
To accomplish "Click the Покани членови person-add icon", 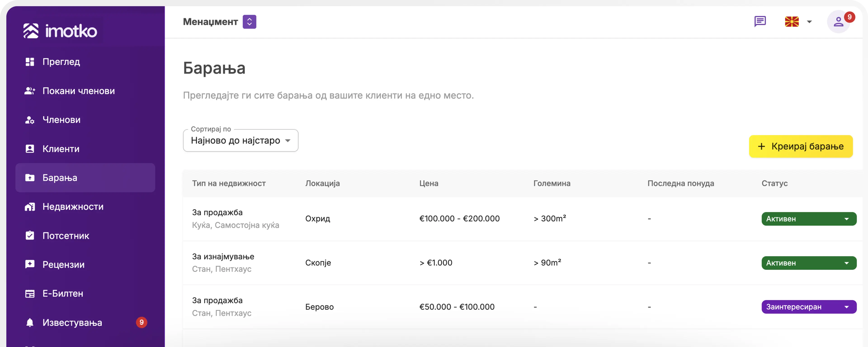I will pos(30,91).
